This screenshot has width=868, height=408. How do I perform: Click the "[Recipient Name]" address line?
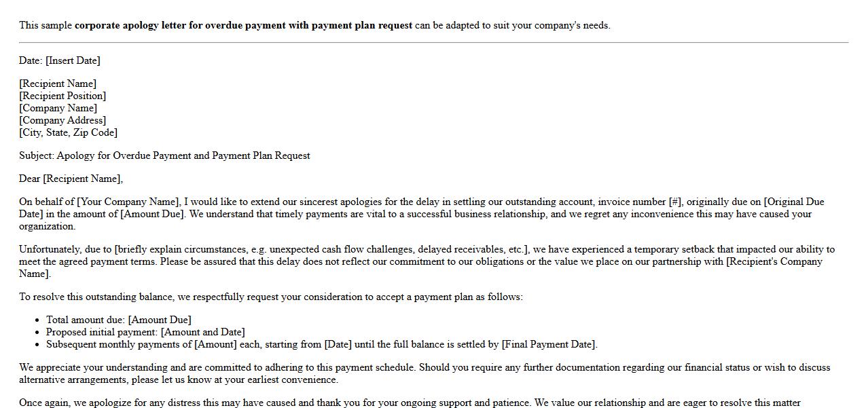point(58,84)
